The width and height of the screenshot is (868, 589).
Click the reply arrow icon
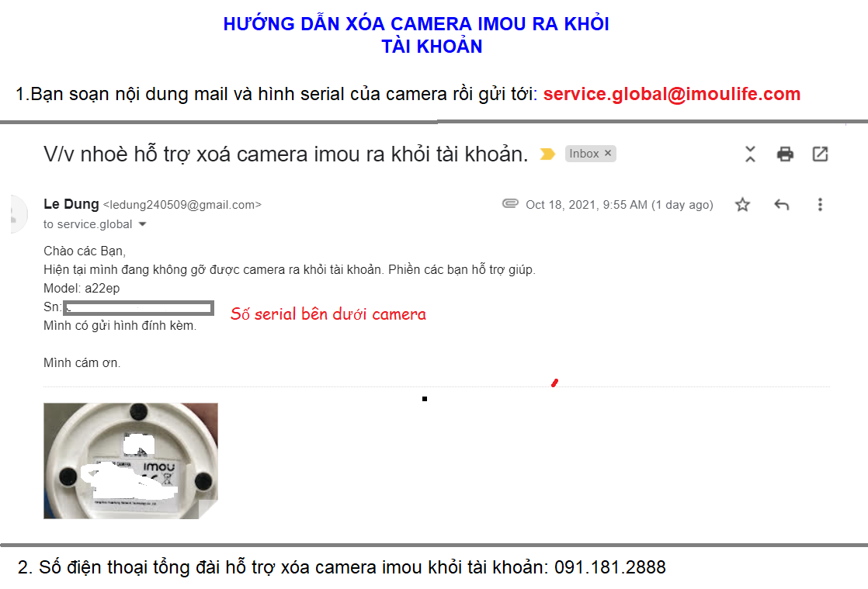781,205
